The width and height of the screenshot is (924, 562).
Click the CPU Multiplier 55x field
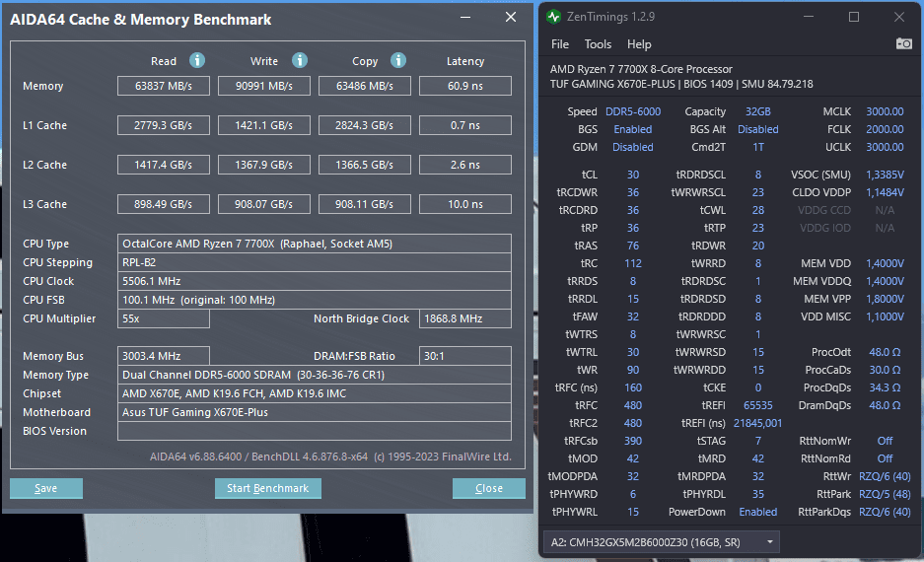[x=164, y=318]
